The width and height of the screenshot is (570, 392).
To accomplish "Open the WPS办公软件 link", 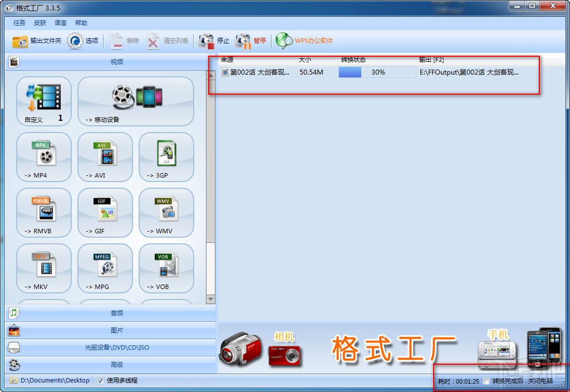I will tap(304, 41).
